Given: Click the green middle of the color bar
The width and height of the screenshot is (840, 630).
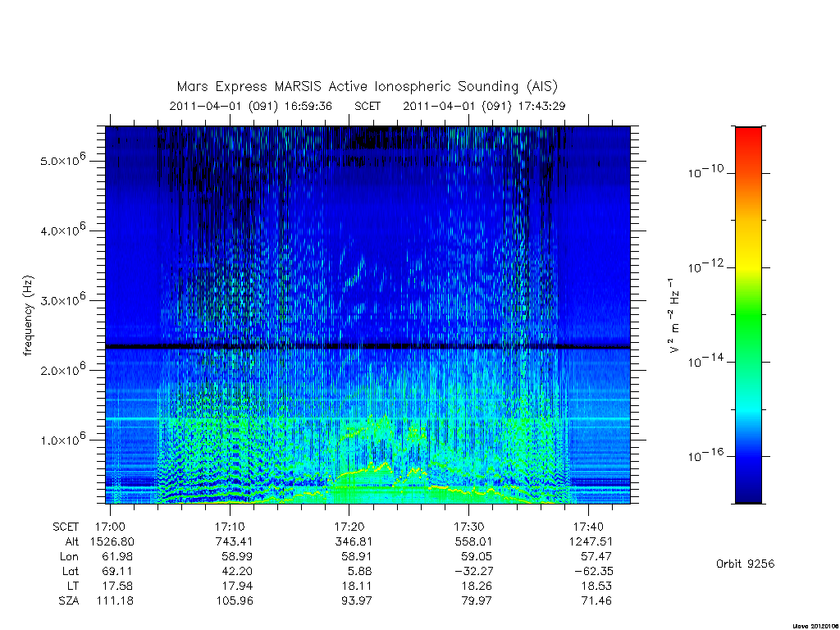Looking at the screenshot, I should [x=748, y=316].
